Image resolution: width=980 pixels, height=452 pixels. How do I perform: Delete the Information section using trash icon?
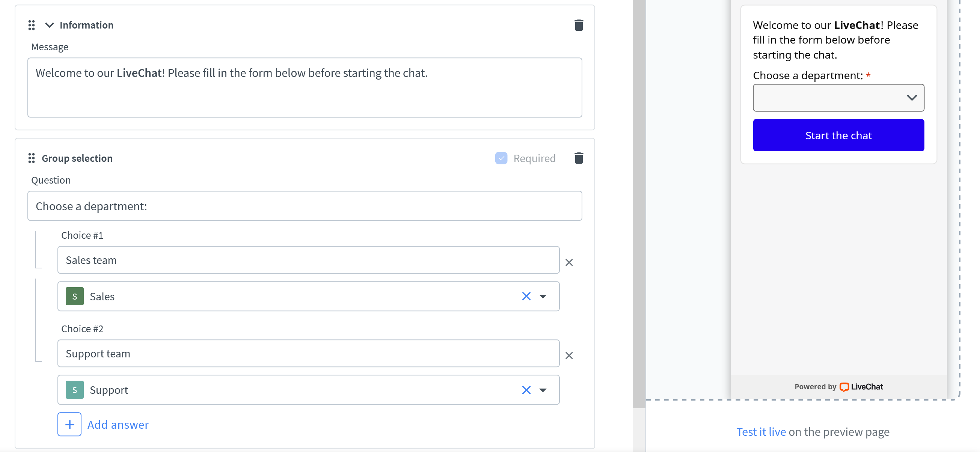click(579, 25)
